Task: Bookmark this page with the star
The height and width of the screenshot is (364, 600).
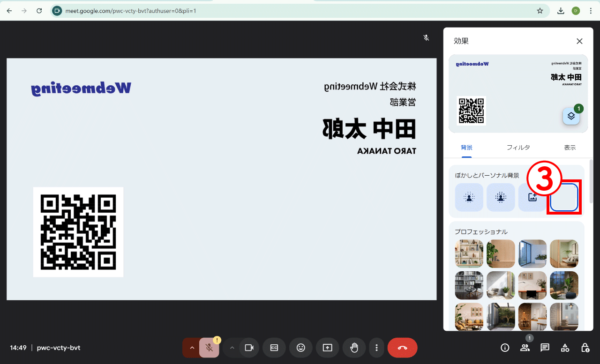Action: [x=540, y=10]
